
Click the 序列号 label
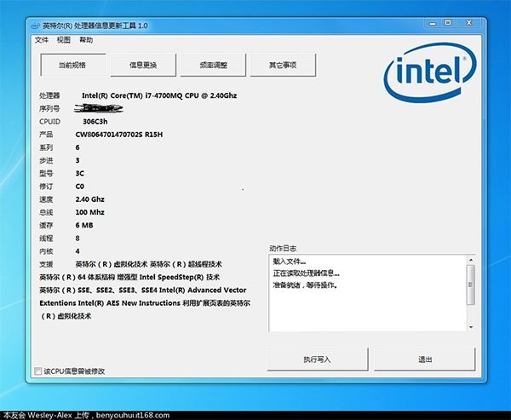coord(49,108)
